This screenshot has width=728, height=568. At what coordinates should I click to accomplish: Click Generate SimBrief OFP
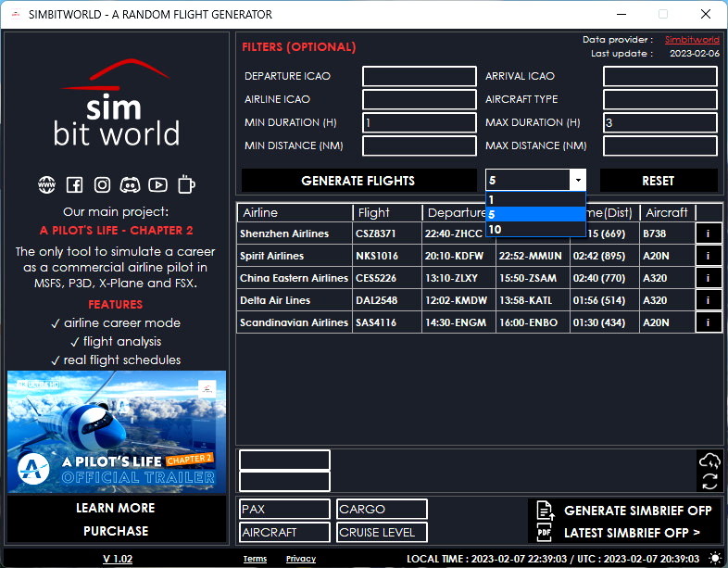click(x=637, y=511)
